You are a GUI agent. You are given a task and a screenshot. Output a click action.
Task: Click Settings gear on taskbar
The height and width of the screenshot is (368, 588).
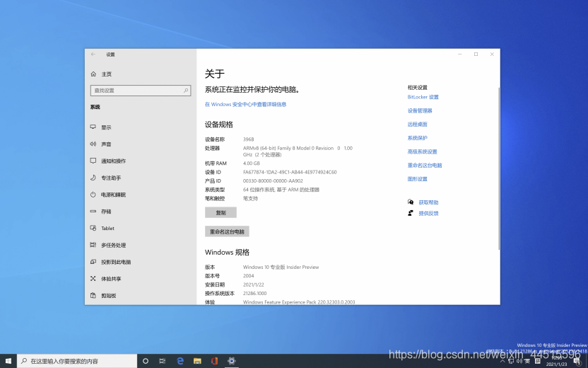click(232, 361)
